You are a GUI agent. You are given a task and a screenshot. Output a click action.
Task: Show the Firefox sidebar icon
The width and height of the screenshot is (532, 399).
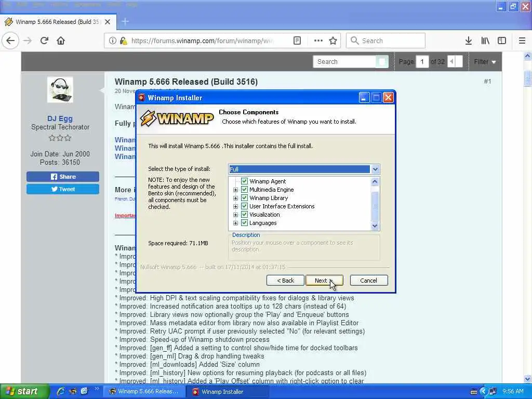(x=502, y=41)
